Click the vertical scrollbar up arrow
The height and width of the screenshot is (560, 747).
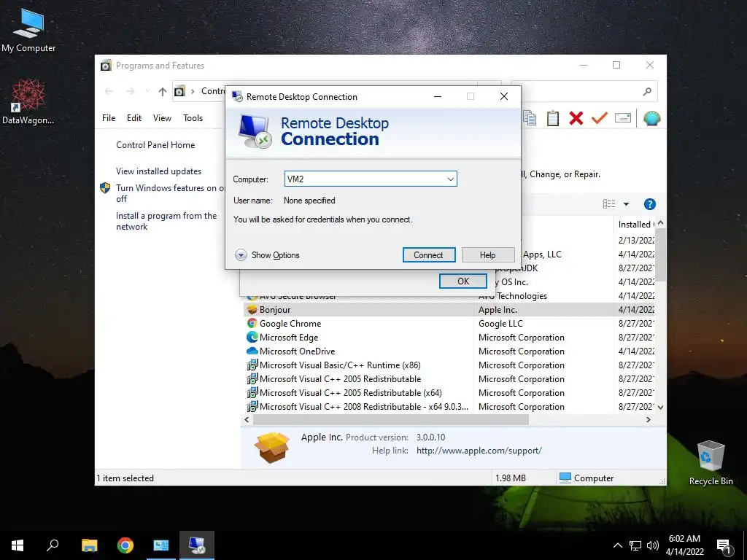[x=660, y=223]
